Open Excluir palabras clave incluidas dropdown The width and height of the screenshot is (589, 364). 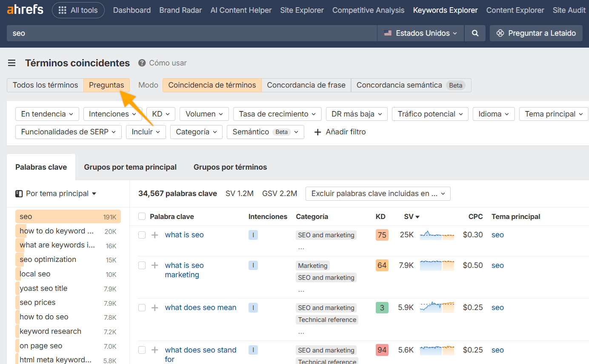tap(378, 193)
